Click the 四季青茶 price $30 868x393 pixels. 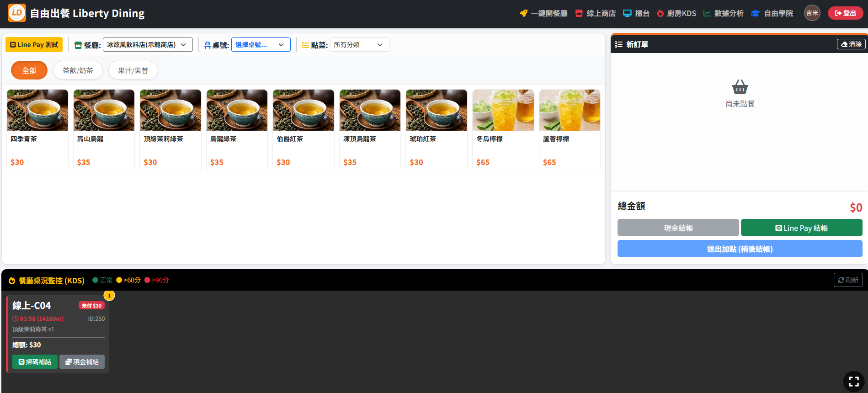[x=17, y=162]
